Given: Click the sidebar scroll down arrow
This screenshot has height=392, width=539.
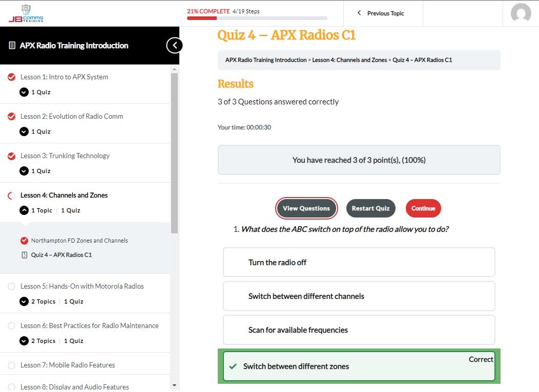Looking at the screenshot, I should pyautogui.click(x=174, y=385).
